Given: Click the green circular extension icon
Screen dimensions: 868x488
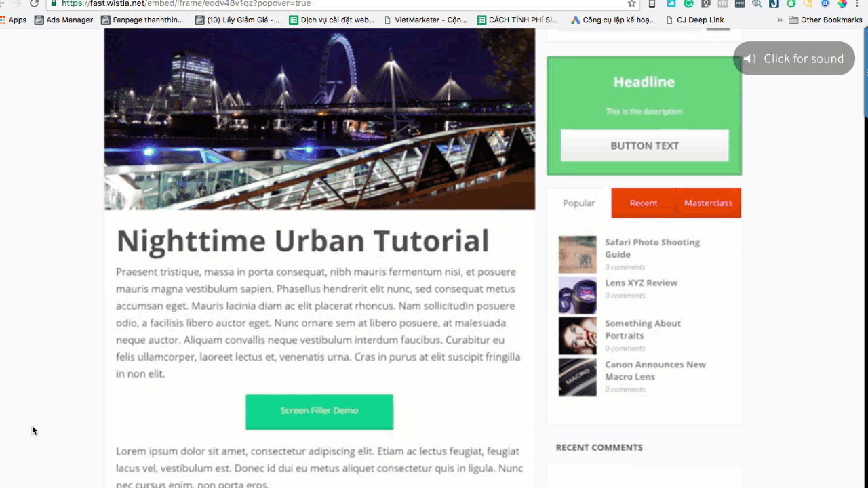Looking at the screenshot, I should click(x=791, y=3).
